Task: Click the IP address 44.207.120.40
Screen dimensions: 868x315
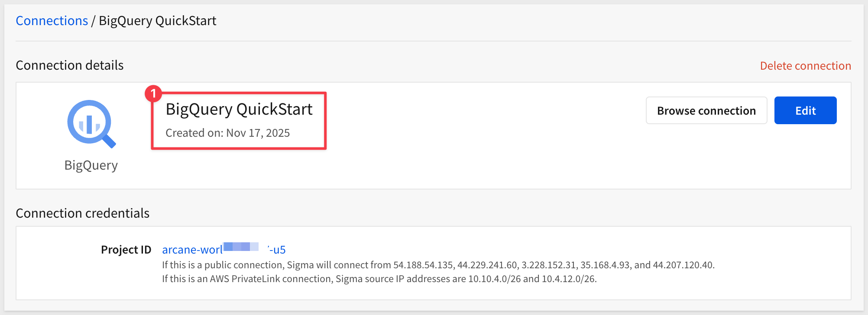Action: 683,265
